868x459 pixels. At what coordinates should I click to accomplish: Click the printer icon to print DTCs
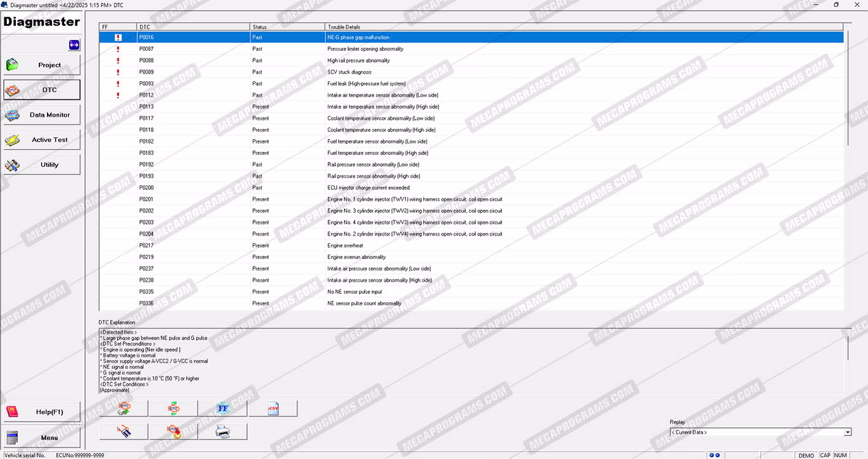coord(222,432)
